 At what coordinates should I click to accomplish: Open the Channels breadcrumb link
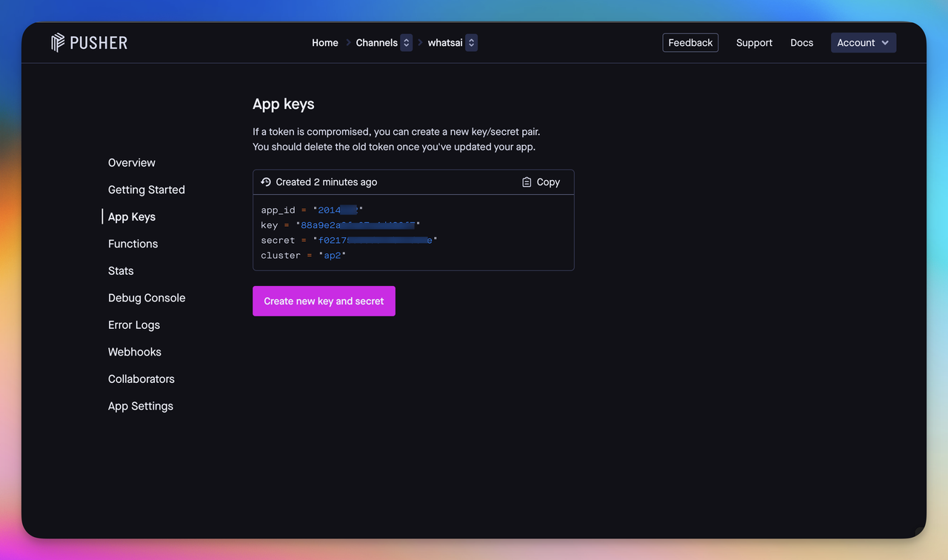point(376,43)
